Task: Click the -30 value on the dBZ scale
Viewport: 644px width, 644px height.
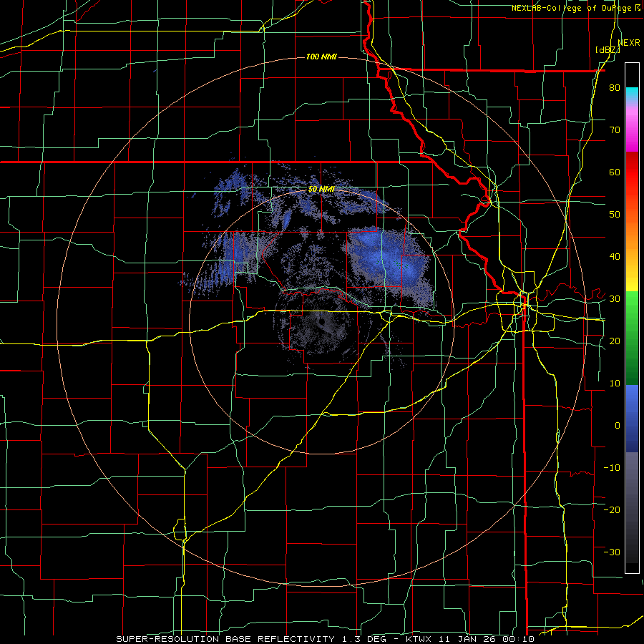Action: point(612,552)
